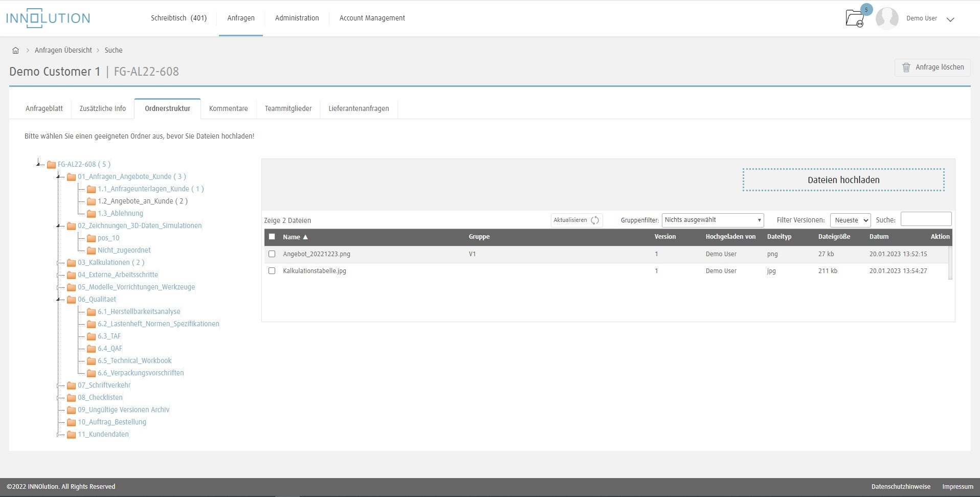The width and height of the screenshot is (980, 497).
Task: Click the INNOLUTION logo
Action: point(48,18)
